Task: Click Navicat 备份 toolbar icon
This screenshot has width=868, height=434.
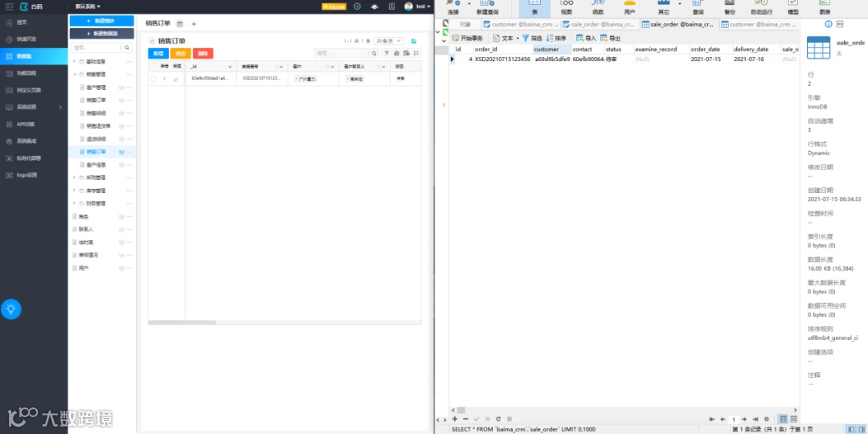Action: coord(730,8)
